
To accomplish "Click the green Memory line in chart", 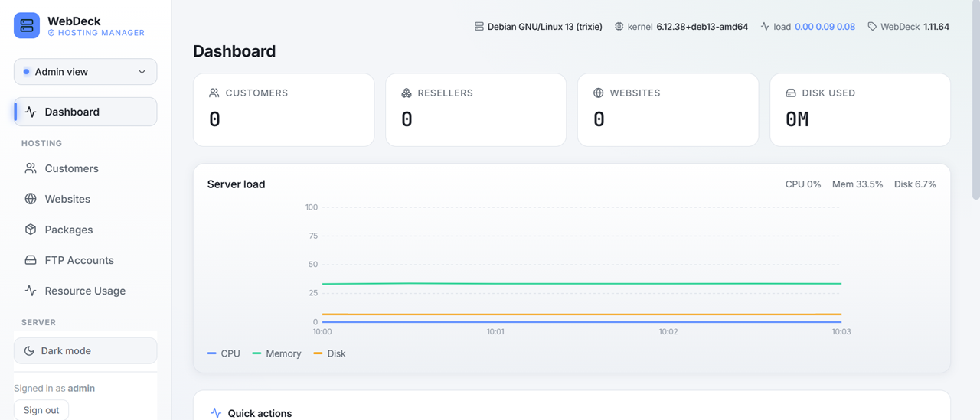I will [582, 284].
